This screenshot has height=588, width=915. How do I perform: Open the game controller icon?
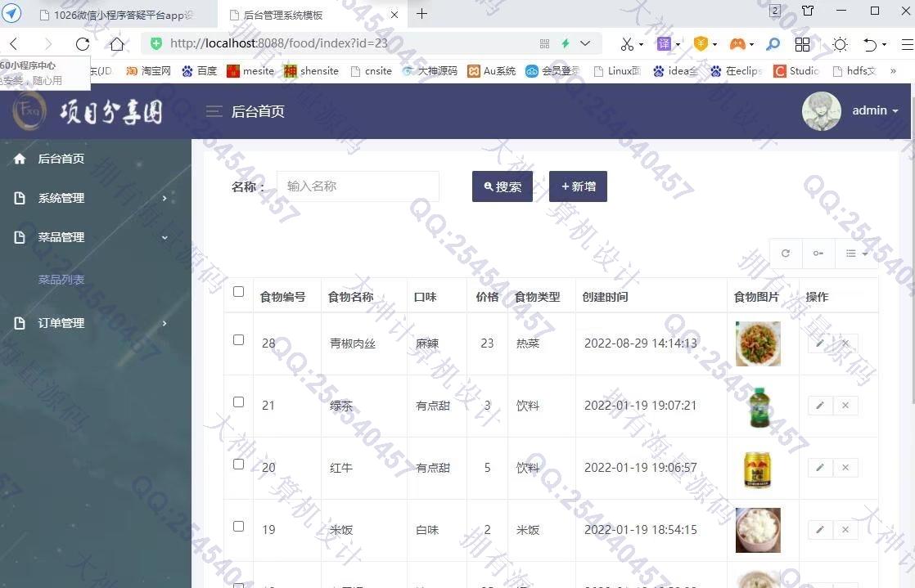[737, 43]
